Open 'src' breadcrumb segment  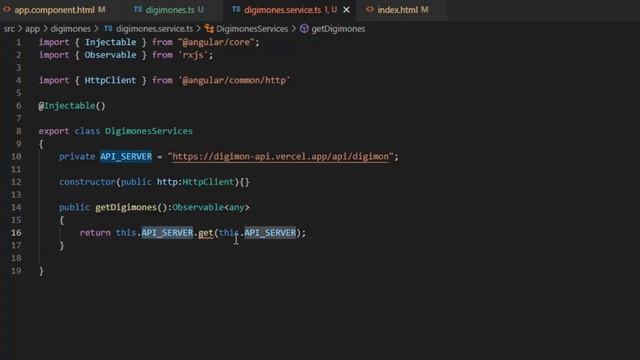pyautogui.click(x=9, y=29)
